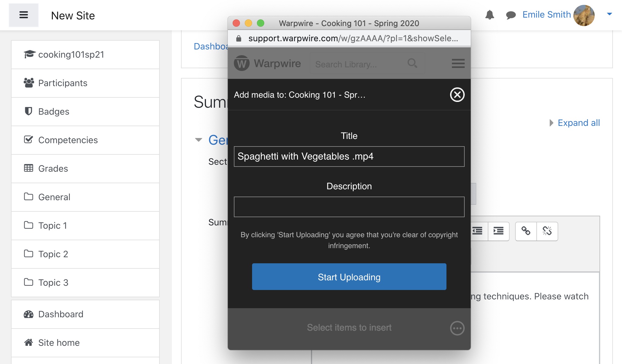Screen dimensions: 622x364
Task: Close the Add media panel
Action: (457, 95)
